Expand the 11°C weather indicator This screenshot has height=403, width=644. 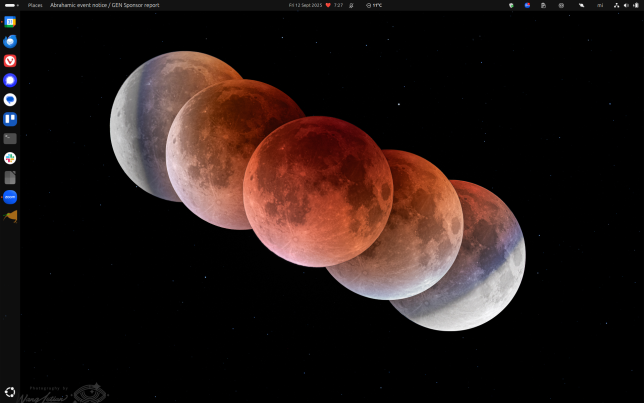374,5
